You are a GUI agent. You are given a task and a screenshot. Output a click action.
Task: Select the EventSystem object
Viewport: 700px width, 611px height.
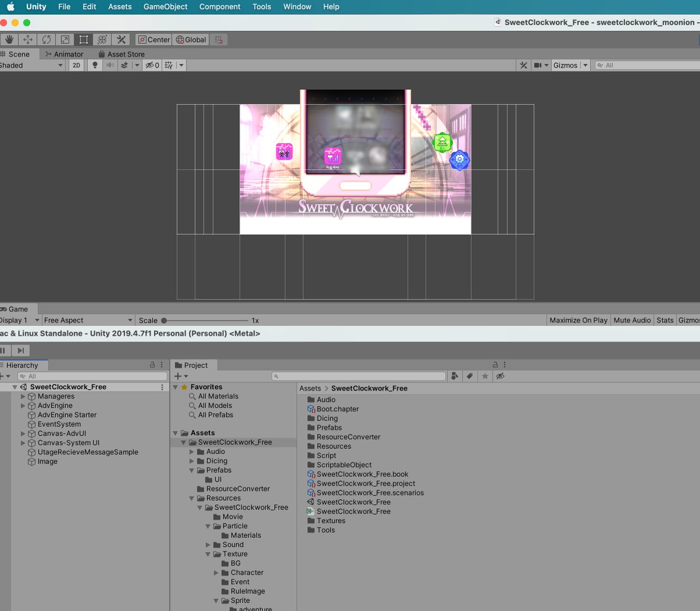pyautogui.click(x=59, y=424)
